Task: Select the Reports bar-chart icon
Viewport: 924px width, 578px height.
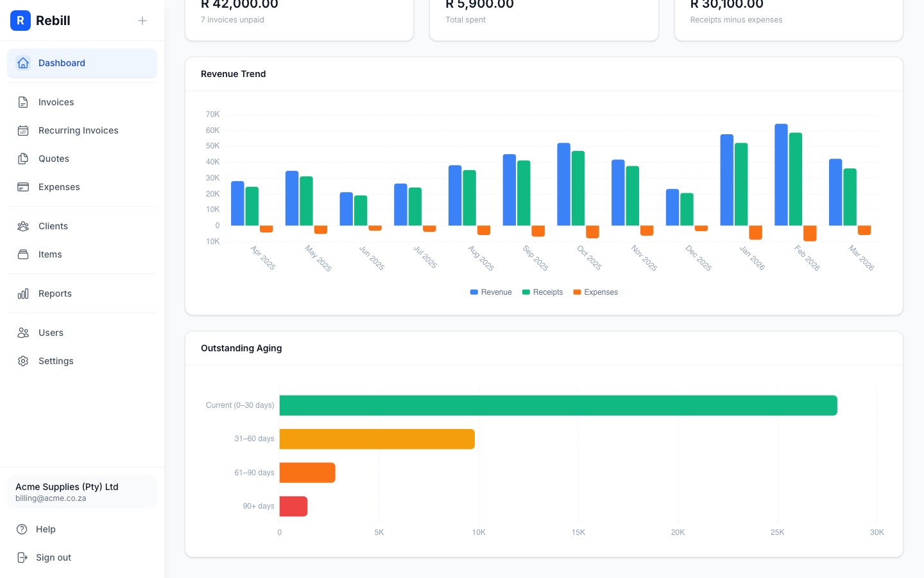Action: point(23,293)
